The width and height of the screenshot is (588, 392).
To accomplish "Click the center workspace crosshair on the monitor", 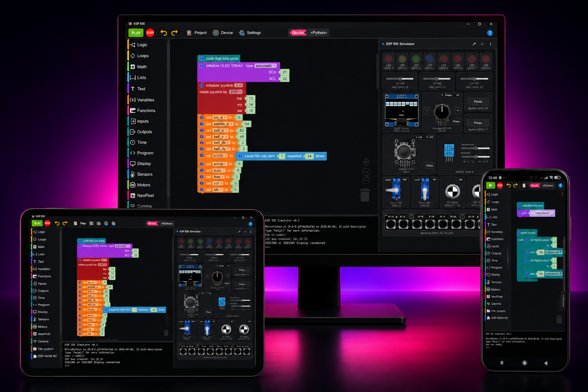I will point(366,162).
